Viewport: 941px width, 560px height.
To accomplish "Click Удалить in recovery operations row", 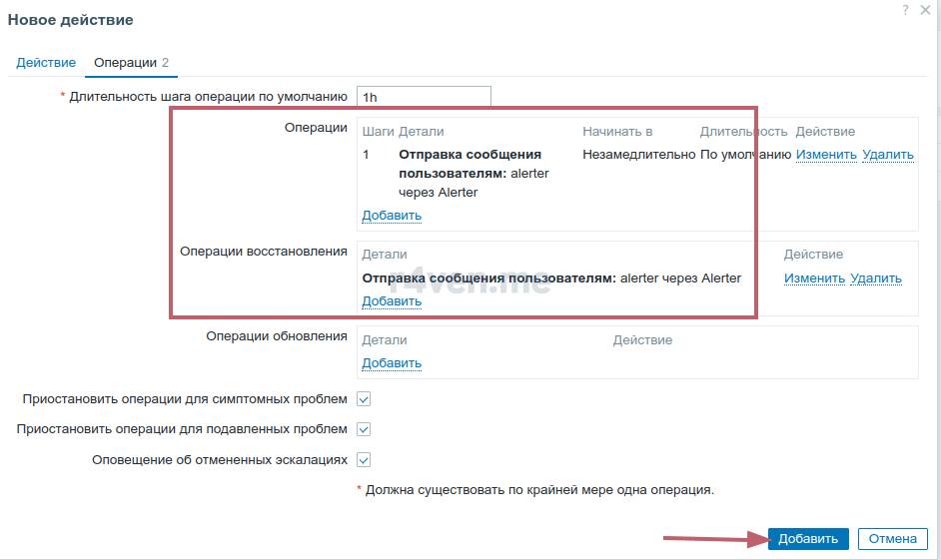I will [876, 279].
